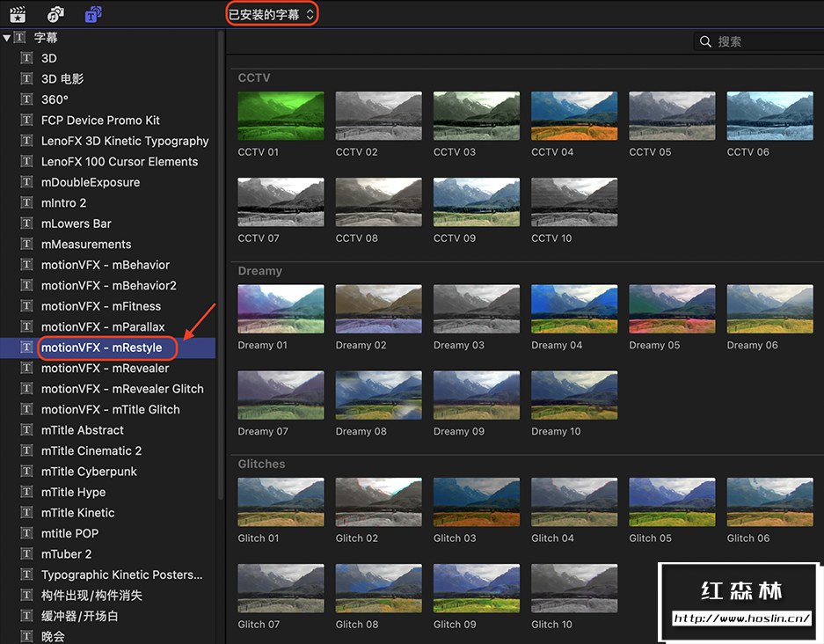Select the 360° category
The width and height of the screenshot is (824, 644).
(x=55, y=99)
